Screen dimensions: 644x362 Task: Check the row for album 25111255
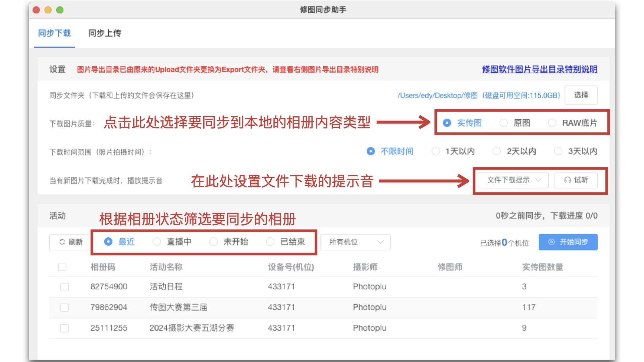(x=64, y=328)
